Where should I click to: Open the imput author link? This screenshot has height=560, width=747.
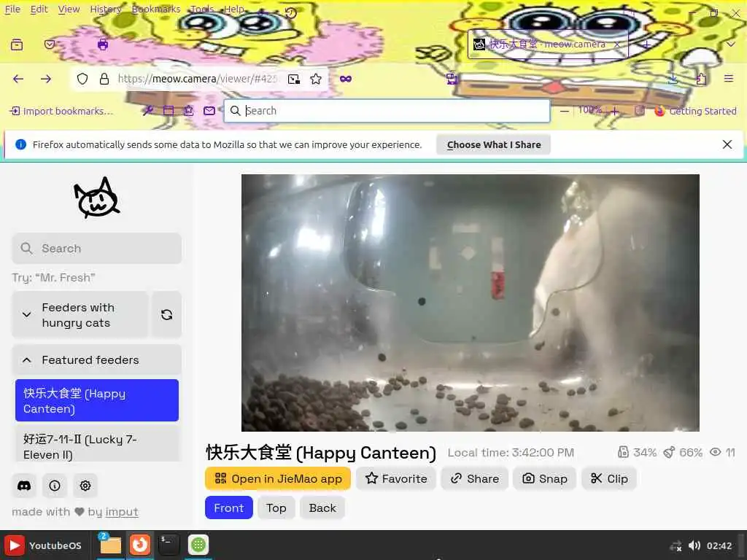[x=122, y=512]
